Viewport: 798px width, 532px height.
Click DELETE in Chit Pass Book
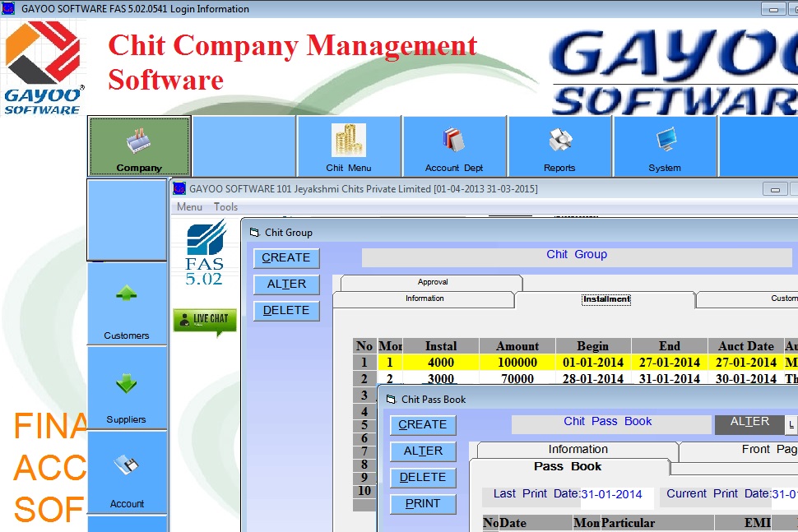click(x=423, y=478)
